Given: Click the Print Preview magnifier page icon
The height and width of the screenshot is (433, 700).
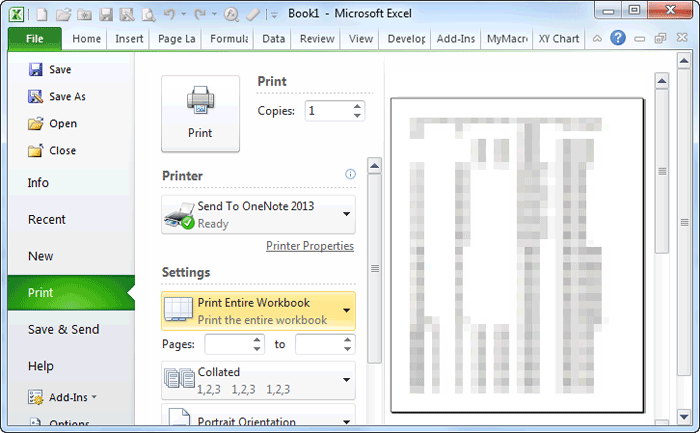Looking at the screenshot, I should point(148,15).
